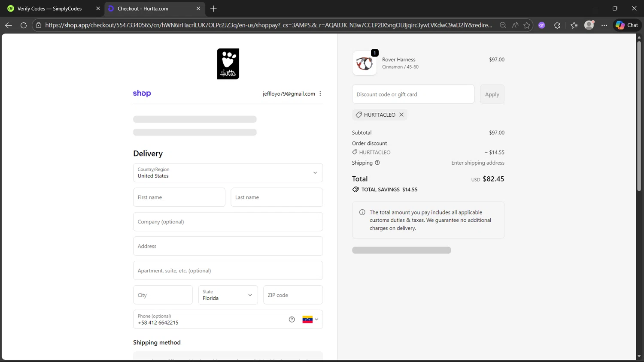The width and height of the screenshot is (644, 362).
Task: Click the Shipping method heading
Action: point(157,342)
